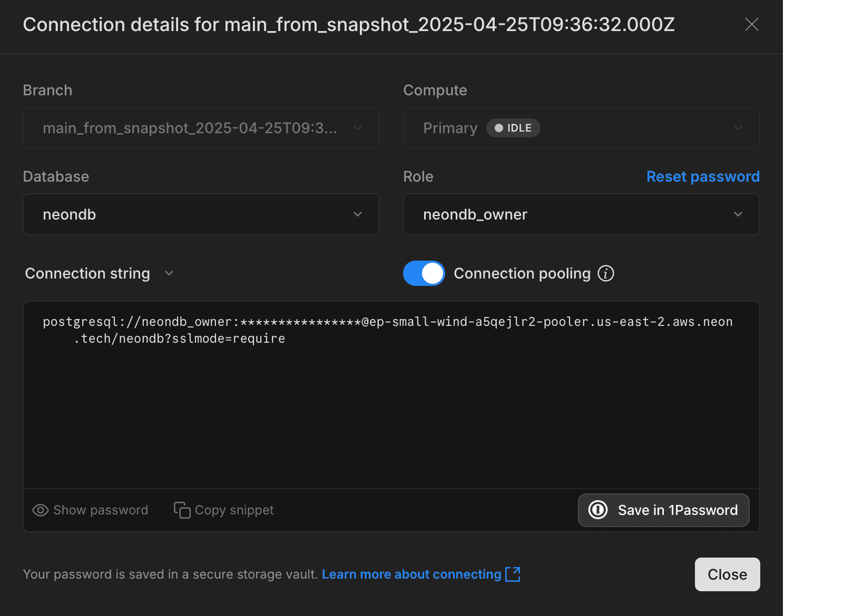
Task: Click the Show password eye icon
Action: coord(40,510)
